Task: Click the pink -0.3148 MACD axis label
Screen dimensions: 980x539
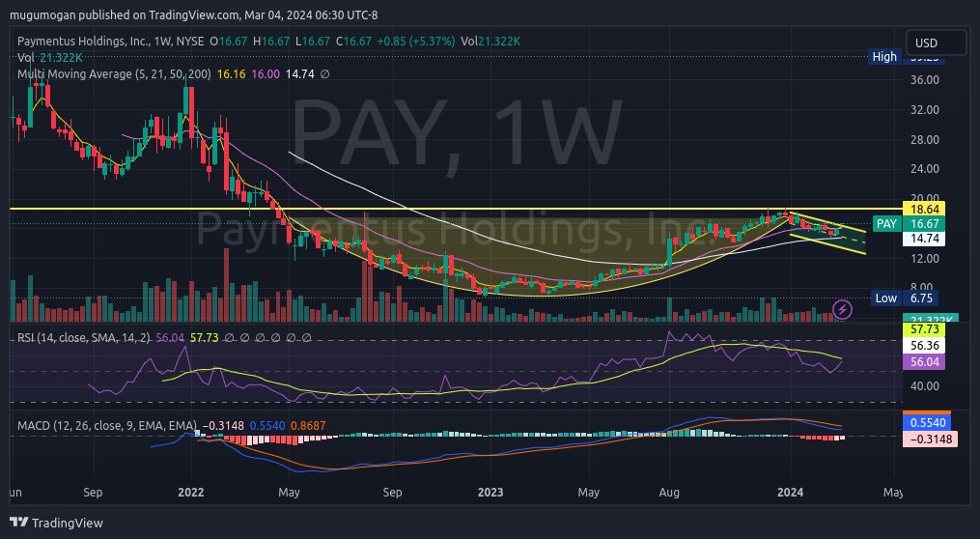Action: coord(930,439)
